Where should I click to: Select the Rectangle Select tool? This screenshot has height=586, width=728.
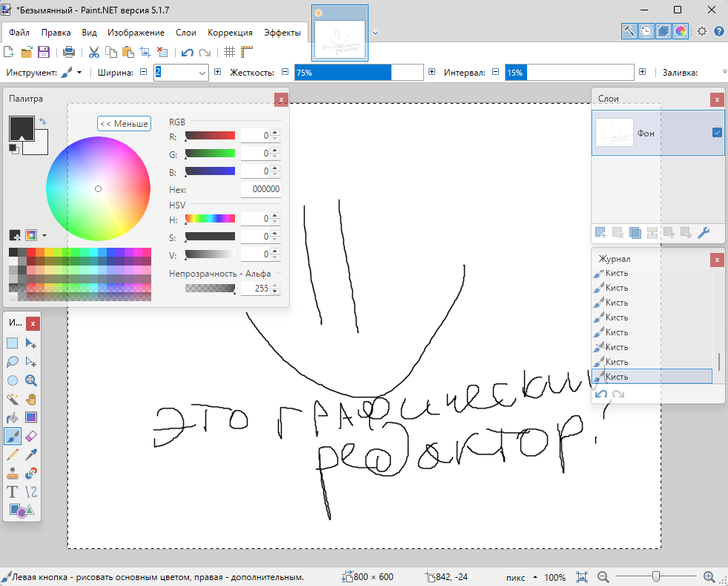tap(13, 343)
